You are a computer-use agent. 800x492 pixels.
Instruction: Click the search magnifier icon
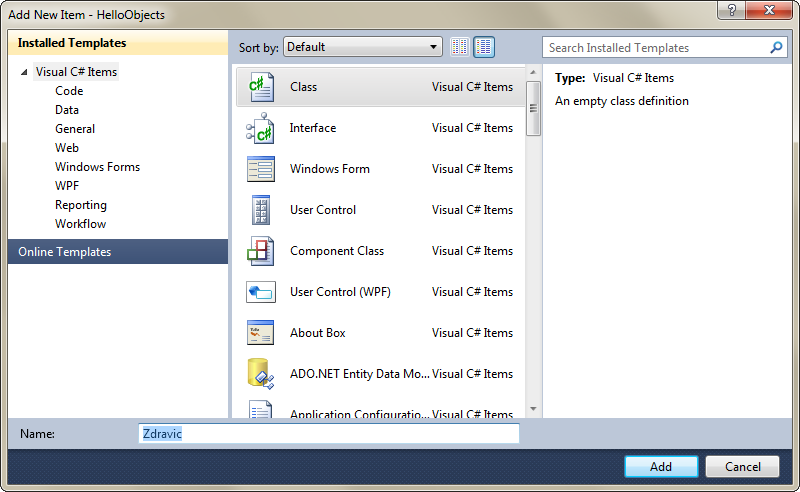tap(776, 47)
